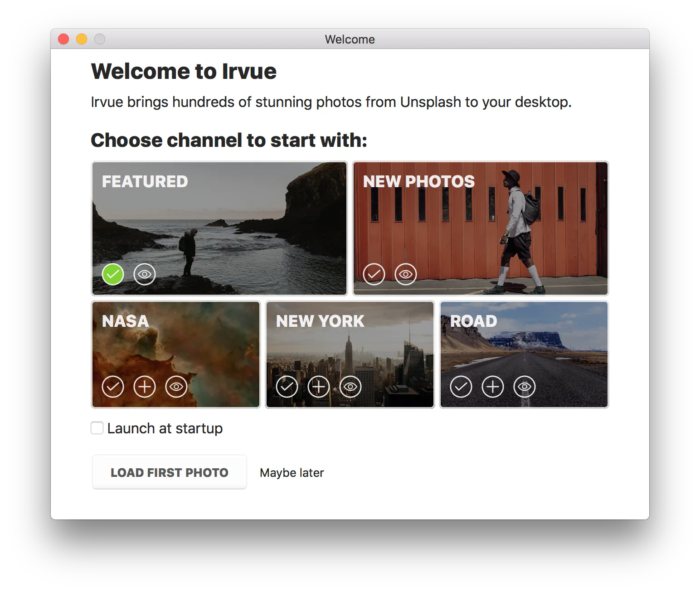Add the NASA channel with plus icon
Image resolution: width=700 pixels, height=592 pixels.
click(145, 387)
